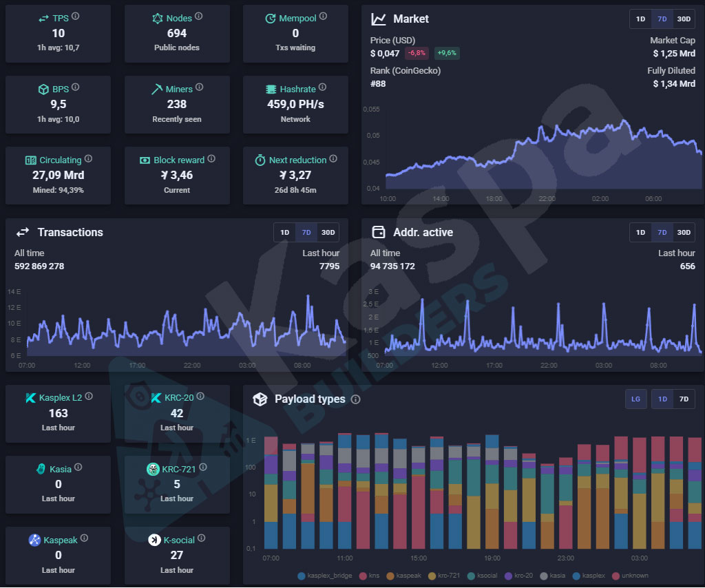Set Transactions chart range to 30D

(x=328, y=233)
